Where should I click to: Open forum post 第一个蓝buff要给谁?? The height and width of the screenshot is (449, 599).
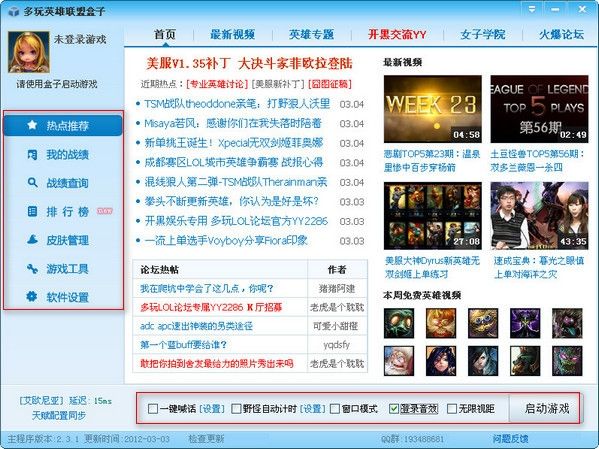click(x=183, y=345)
